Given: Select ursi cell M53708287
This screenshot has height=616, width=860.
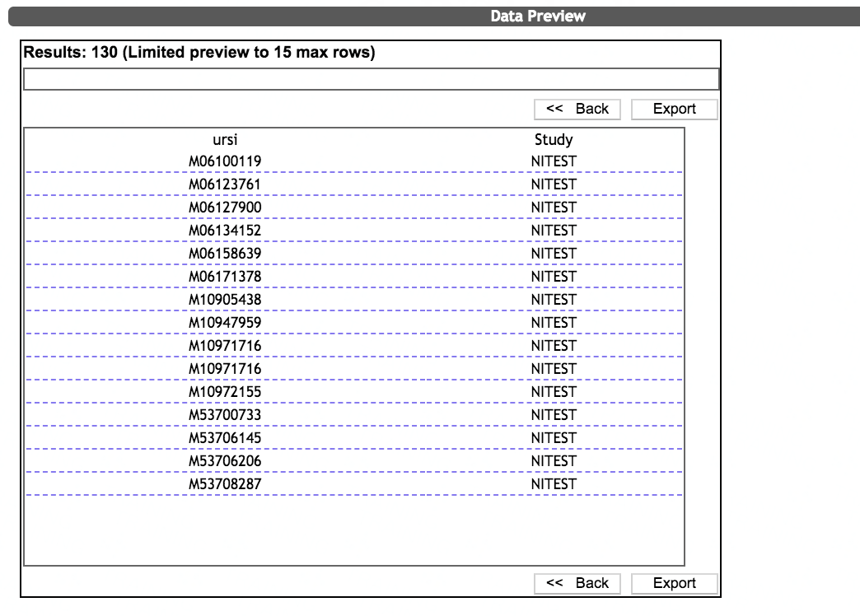Looking at the screenshot, I should click(225, 483).
